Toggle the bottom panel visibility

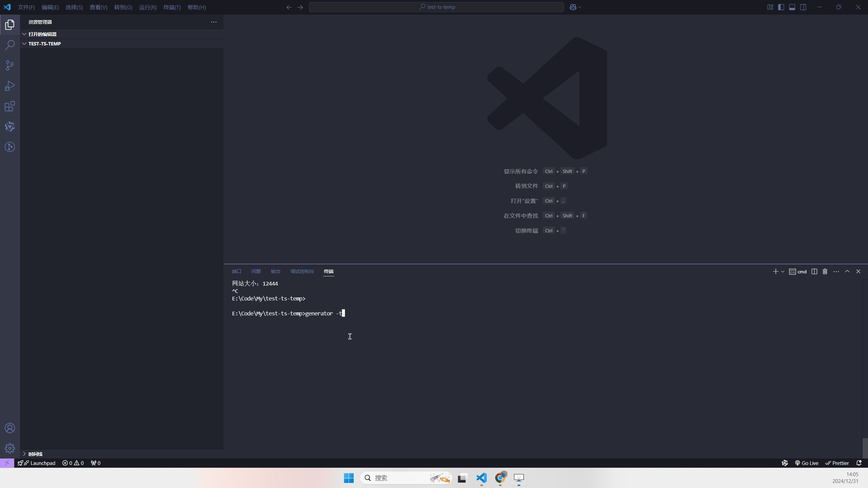point(792,7)
